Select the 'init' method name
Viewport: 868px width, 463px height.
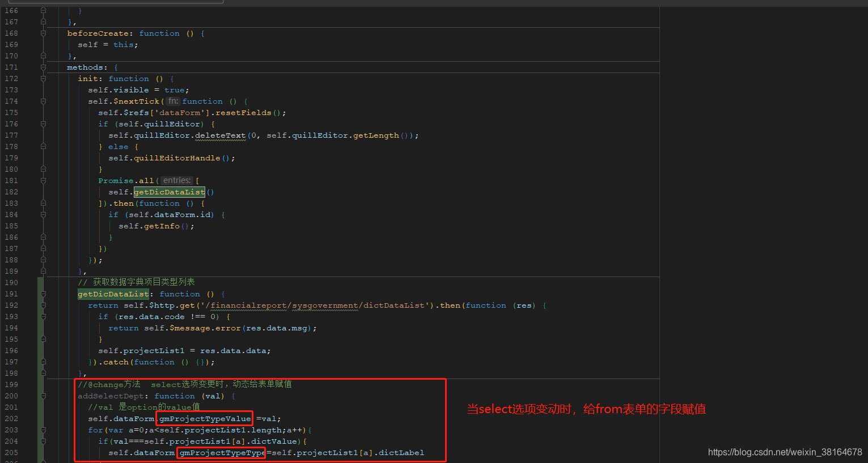[88, 79]
